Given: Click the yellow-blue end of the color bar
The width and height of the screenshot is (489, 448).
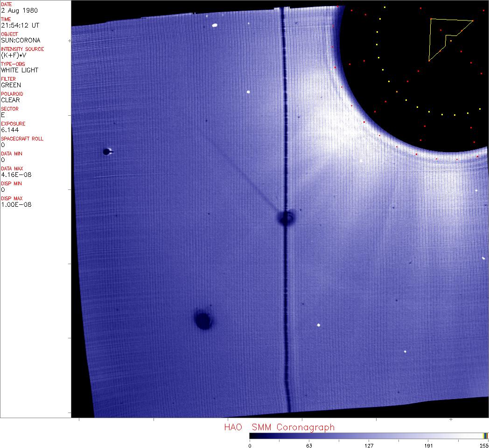Looking at the screenshot, I should pos(486,435).
